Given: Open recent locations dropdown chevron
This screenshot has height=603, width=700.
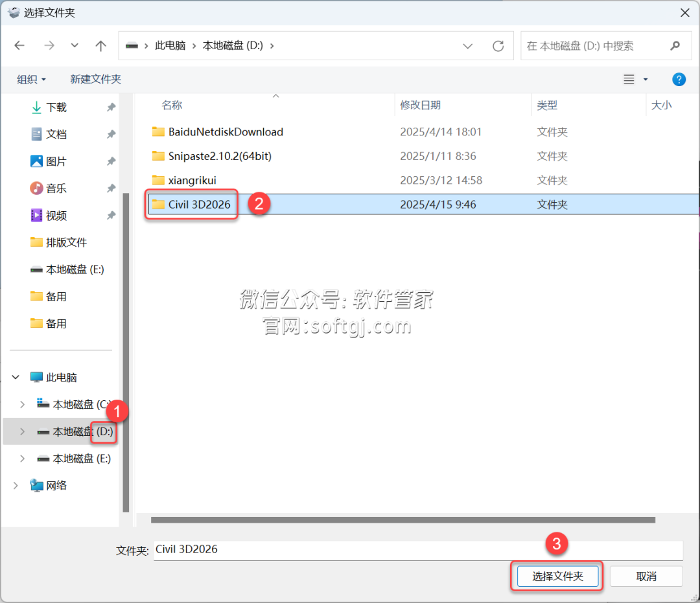Looking at the screenshot, I should coord(75,45).
